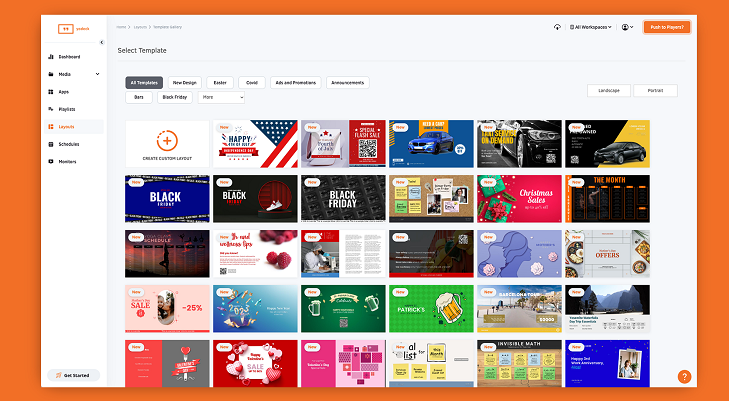Open the Invisible Math sticky notes template

[x=519, y=363]
